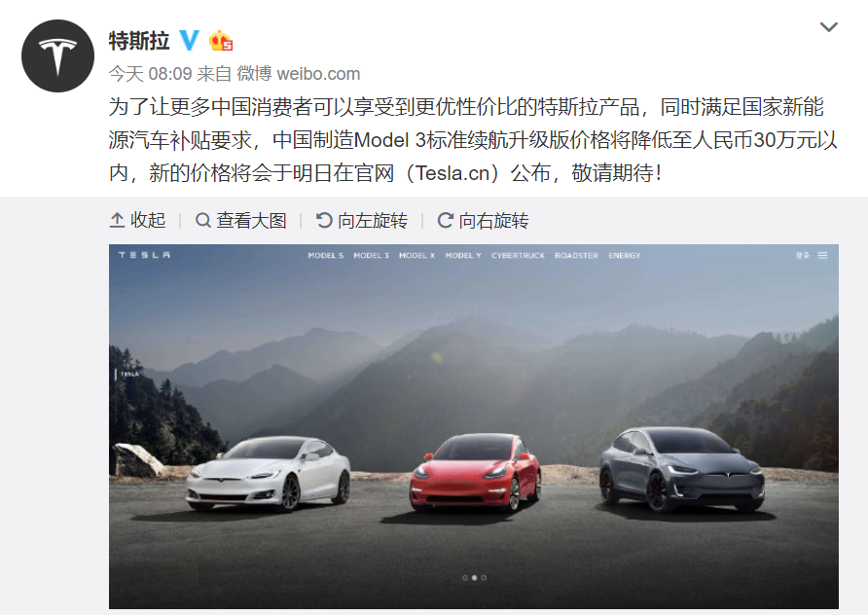Select MODEL 3 in the image navigation
The width and height of the screenshot is (868, 615).
[x=371, y=255]
